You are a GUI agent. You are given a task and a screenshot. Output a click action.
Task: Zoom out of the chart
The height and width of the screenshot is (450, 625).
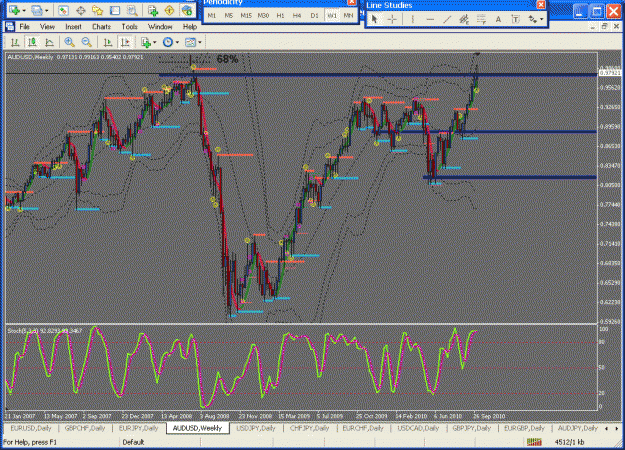(86, 42)
